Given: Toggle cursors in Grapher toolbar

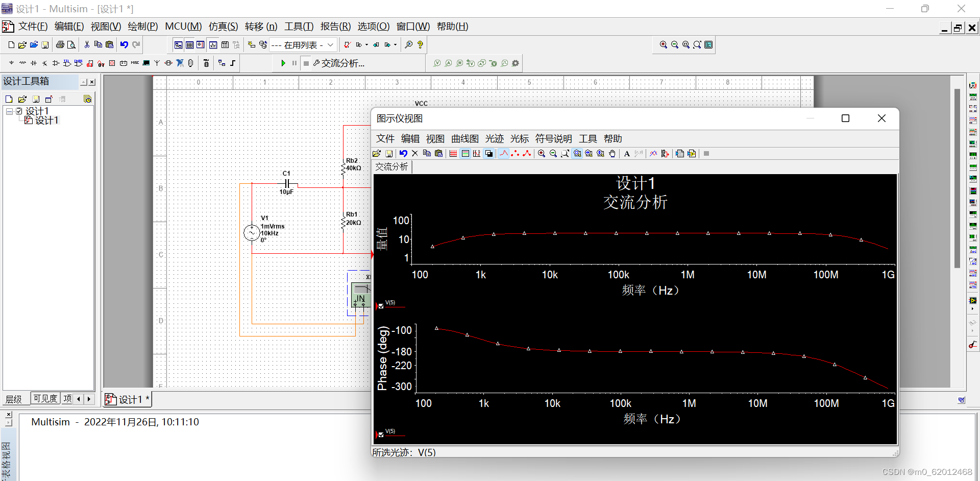Looking at the screenshot, I should [x=477, y=154].
